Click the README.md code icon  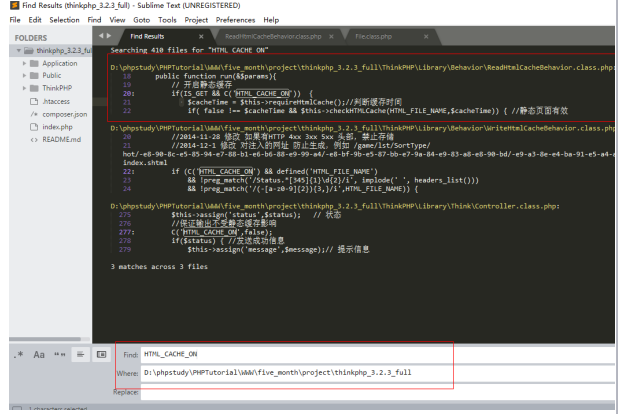click(x=34, y=140)
